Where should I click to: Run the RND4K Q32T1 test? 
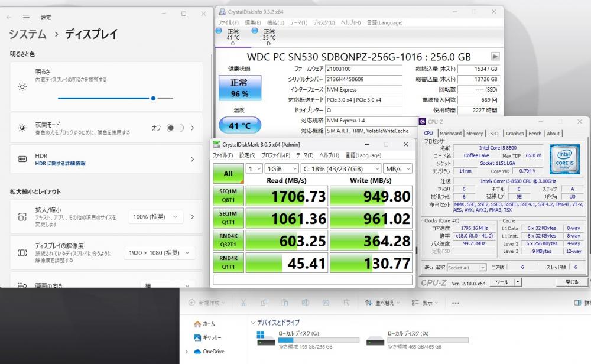point(228,240)
